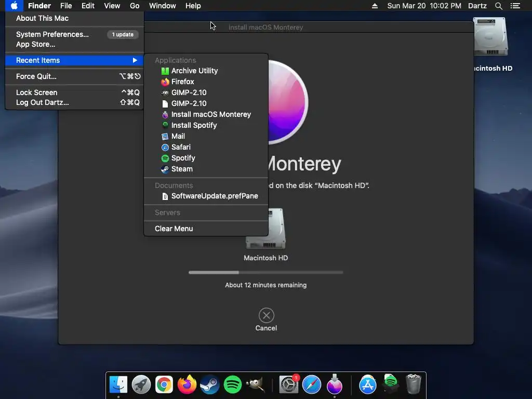Viewport: 532px width, 399px height.
Task: Open the Apple menu icon
Action: coord(14,6)
